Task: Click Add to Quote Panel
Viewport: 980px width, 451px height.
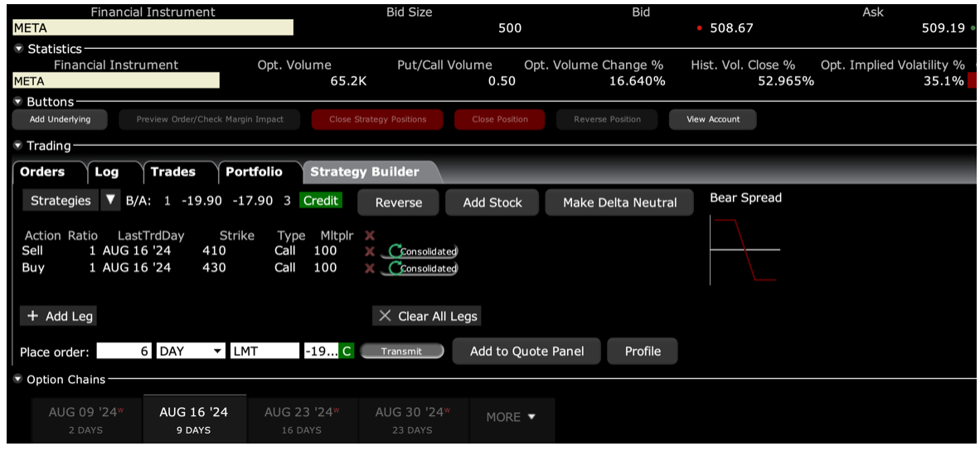Action: point(526,351)
